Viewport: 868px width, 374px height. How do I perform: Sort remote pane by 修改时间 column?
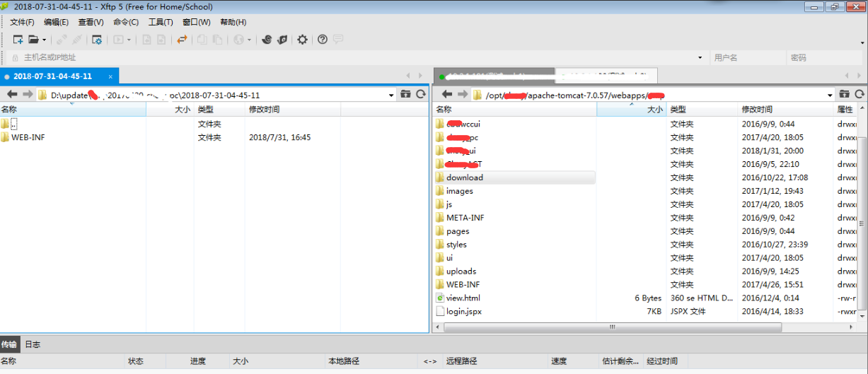click(786, 110)
